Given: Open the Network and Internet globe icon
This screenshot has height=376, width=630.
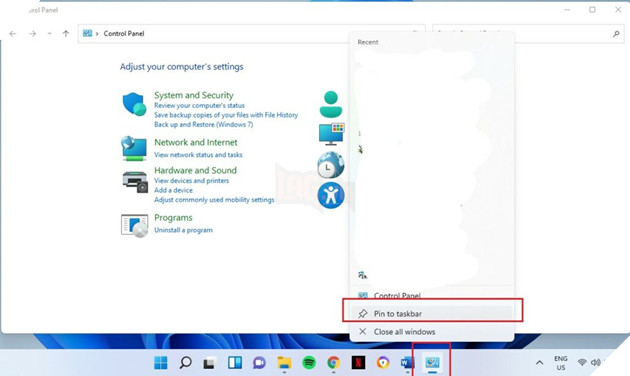Looking at the screenshot, I should (x=134, y=148).
